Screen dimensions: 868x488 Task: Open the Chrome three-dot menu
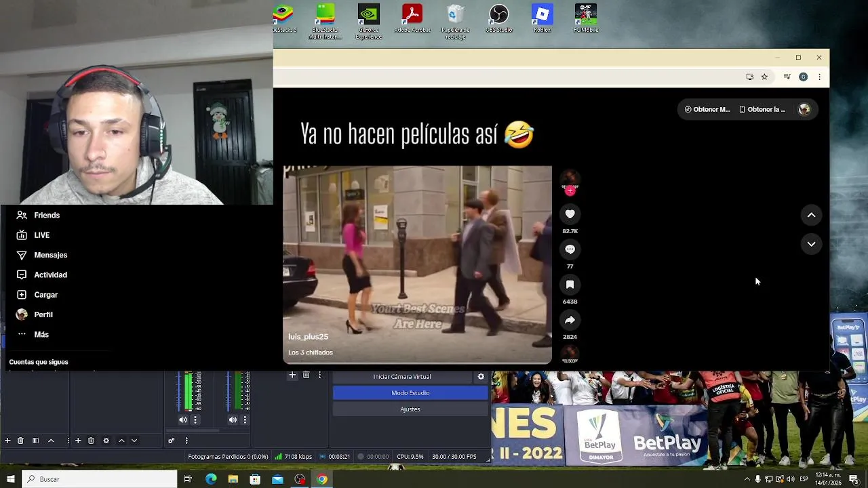[x=819, y=77]
